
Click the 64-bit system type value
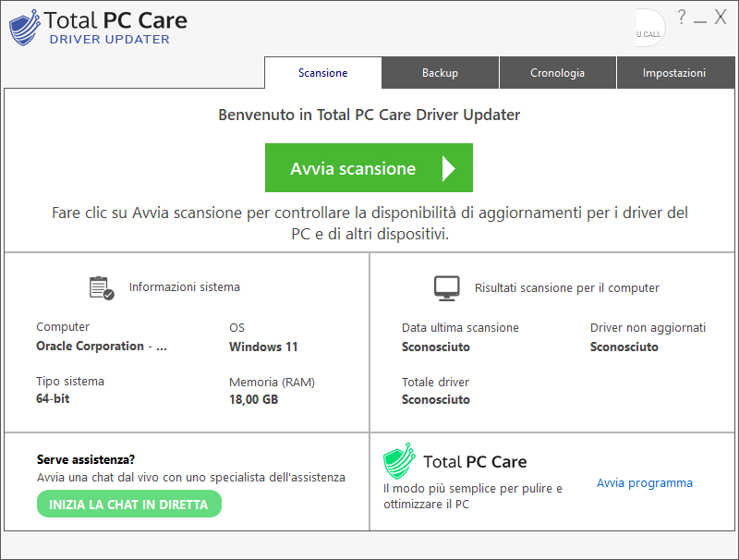(x=53, y=399)
